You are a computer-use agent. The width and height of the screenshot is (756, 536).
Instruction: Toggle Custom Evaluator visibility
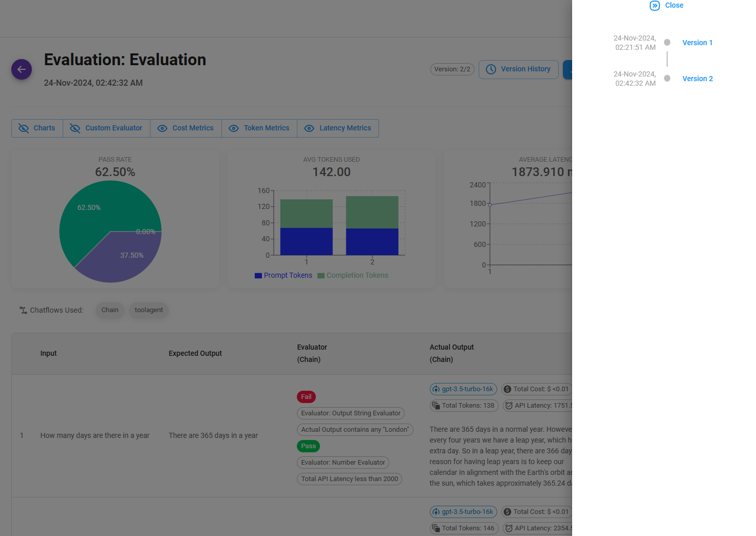coord(106,128)
